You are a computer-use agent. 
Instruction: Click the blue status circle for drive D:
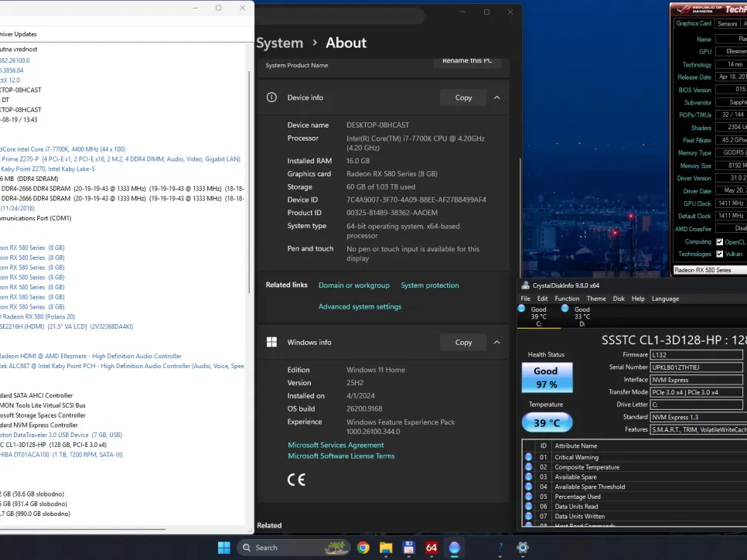565,309
